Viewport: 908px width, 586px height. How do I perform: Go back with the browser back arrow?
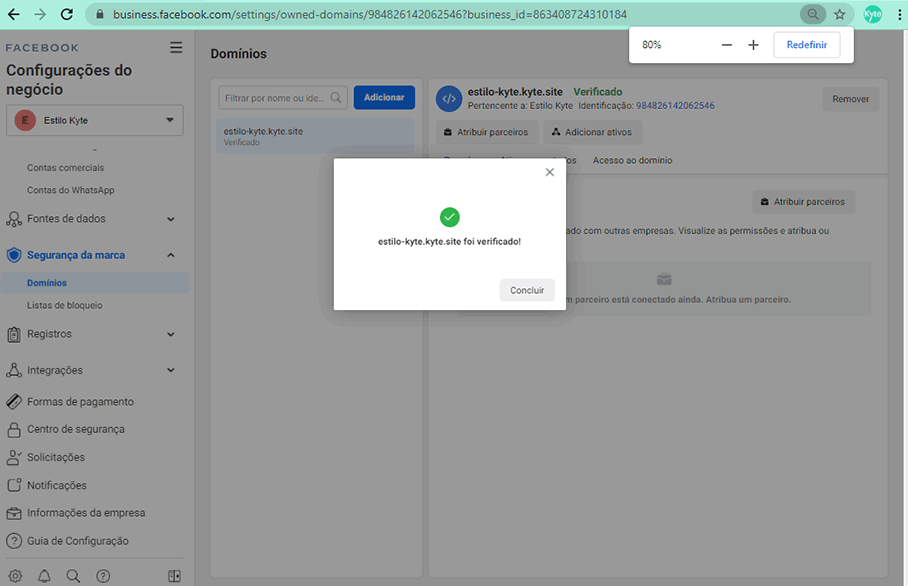pyautogui.click(x=14, y=14)
